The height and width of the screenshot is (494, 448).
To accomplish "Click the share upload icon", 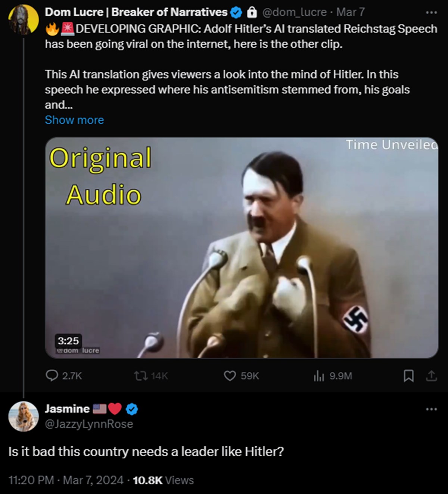I will click(431, 376).
